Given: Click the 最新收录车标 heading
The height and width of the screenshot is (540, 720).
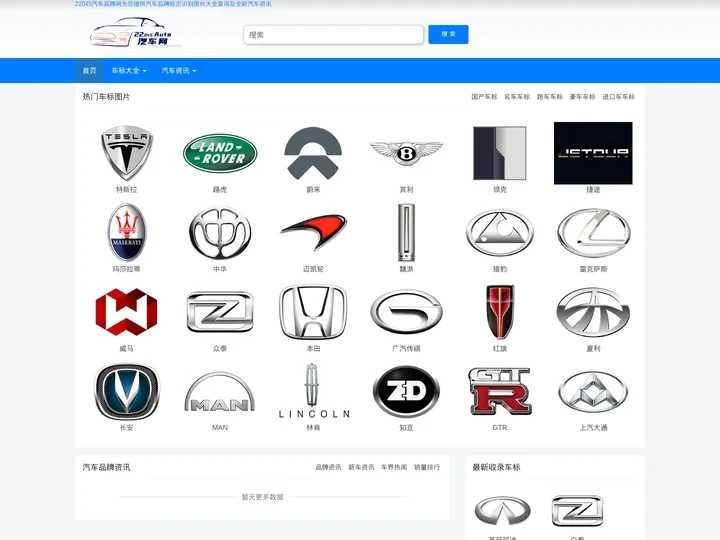Looking at the screenshot, I should click(496, 467).
